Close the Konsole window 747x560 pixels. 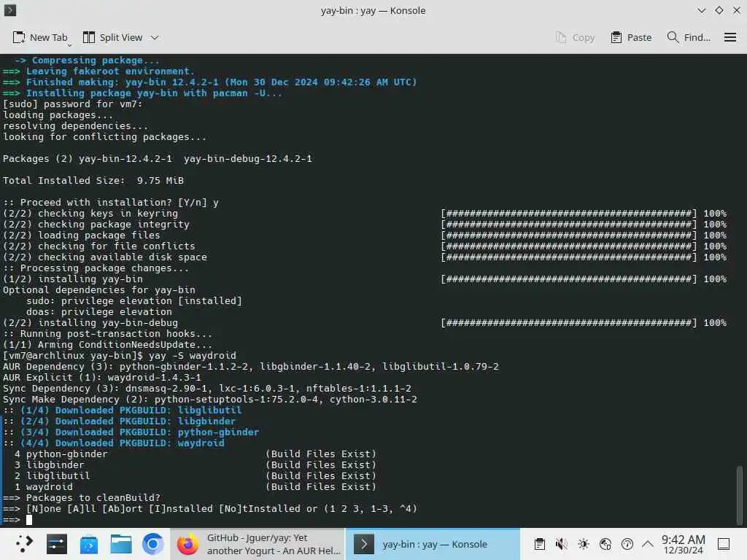click(x=737, y=10)
